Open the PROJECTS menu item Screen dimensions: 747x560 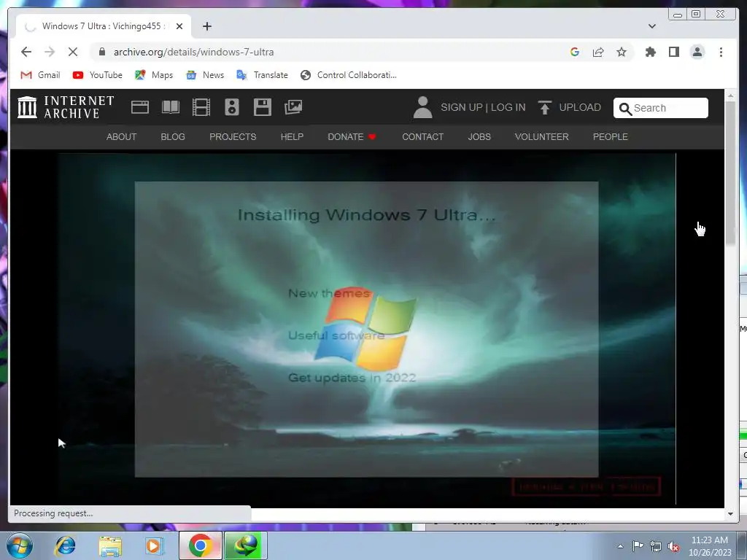click(233, 136)
